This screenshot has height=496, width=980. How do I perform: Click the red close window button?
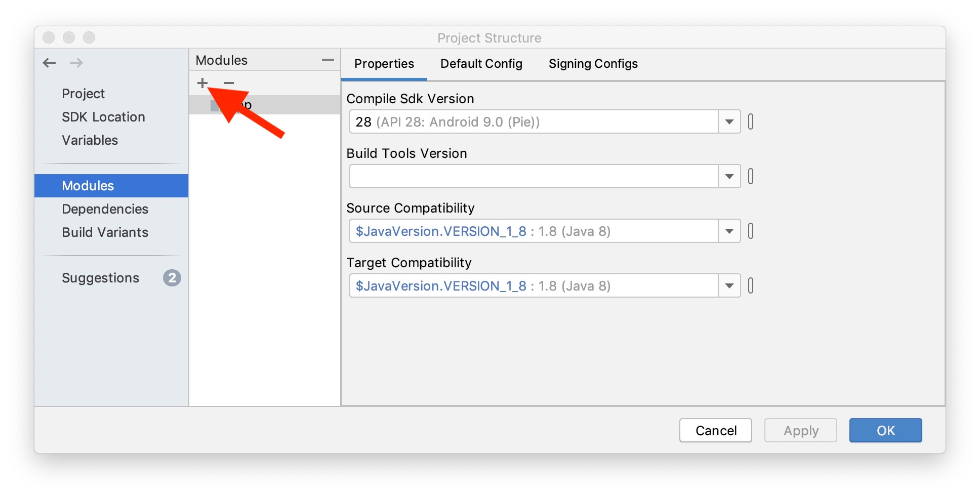pos(49,37)
